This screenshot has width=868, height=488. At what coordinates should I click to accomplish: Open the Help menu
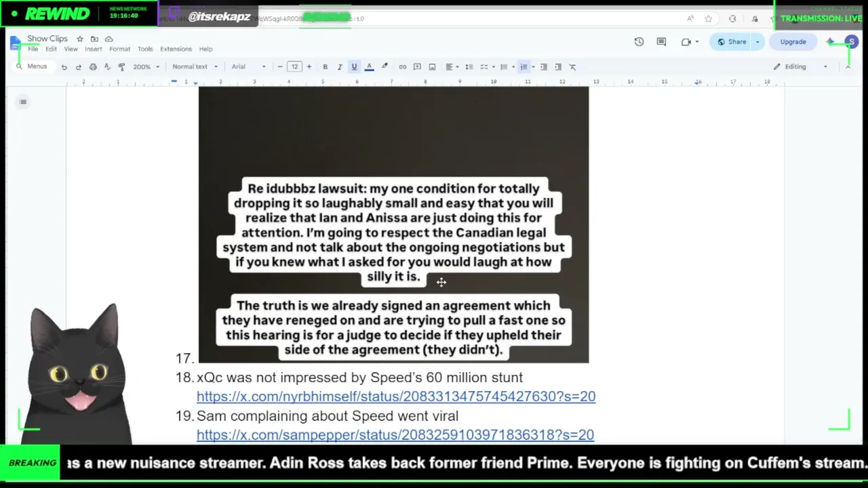tap(205, 49)
